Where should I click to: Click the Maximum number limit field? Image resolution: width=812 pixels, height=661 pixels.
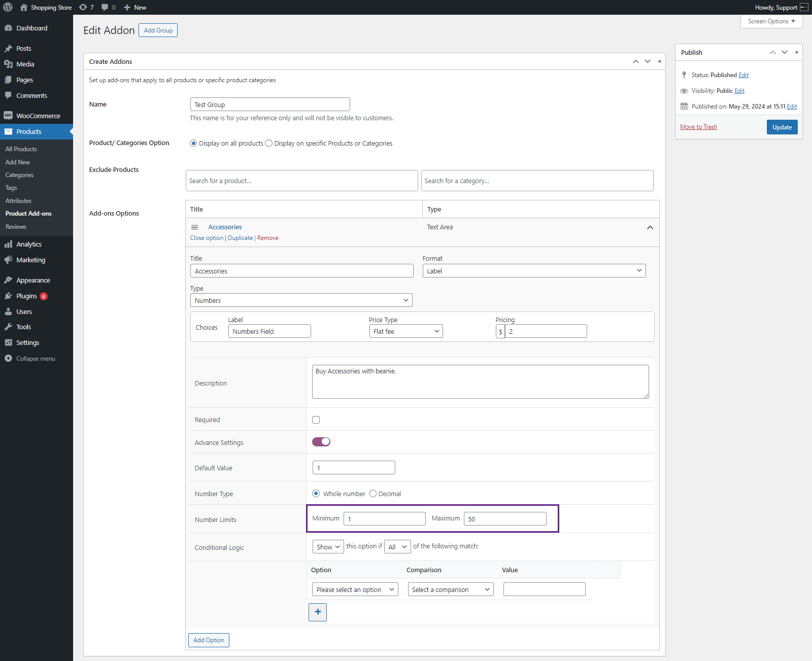pos(505,518)
